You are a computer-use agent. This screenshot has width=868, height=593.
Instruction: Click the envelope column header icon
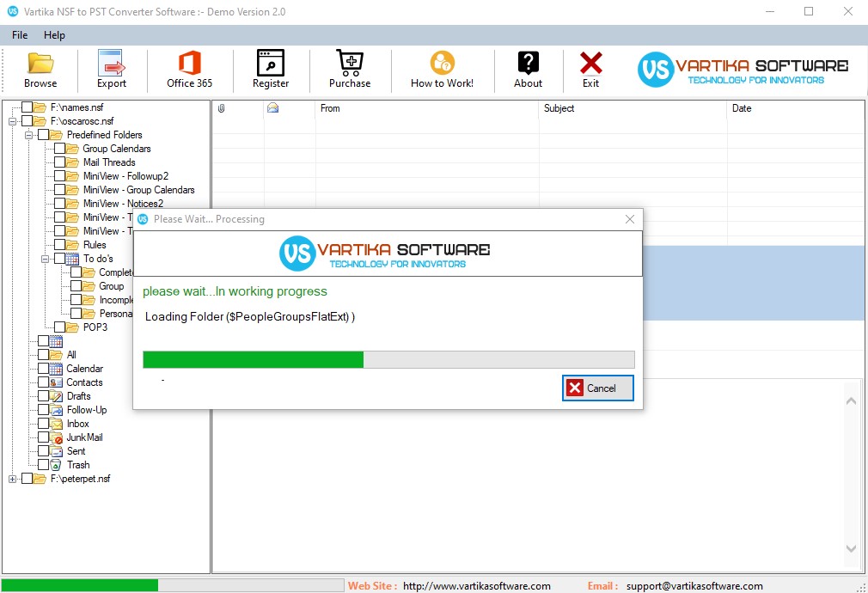273,108
